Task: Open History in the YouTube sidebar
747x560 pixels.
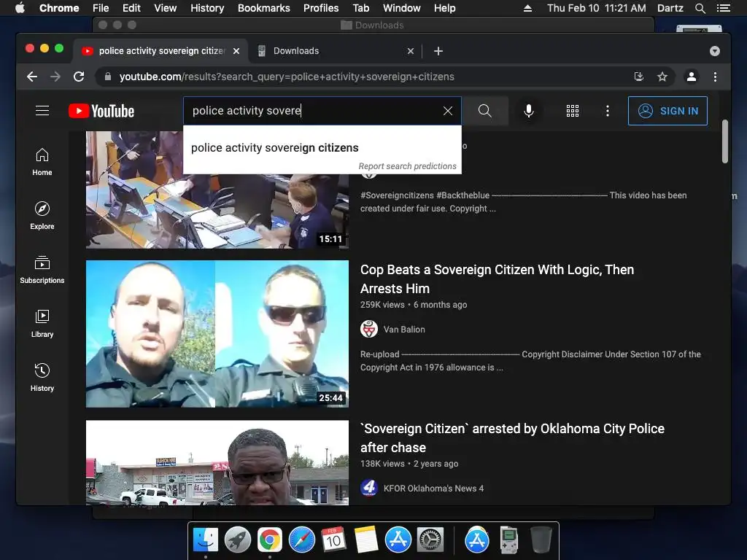Action: [42, 377]
